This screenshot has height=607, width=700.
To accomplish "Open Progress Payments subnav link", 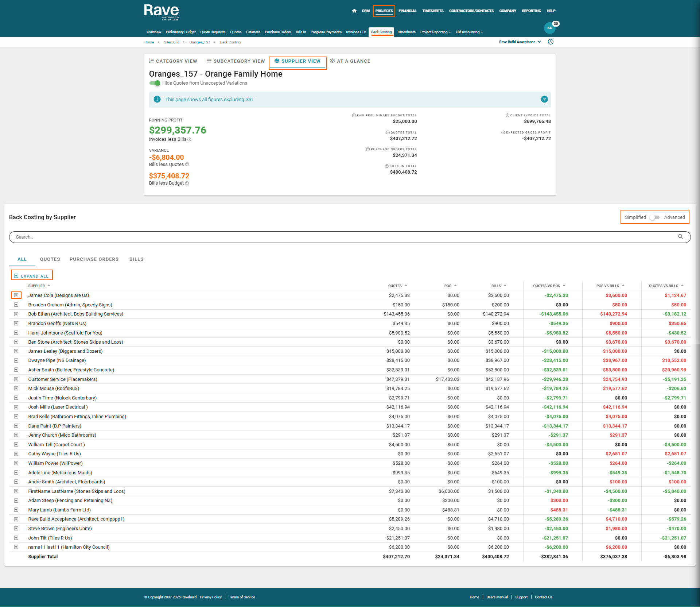I will [326, 32].
